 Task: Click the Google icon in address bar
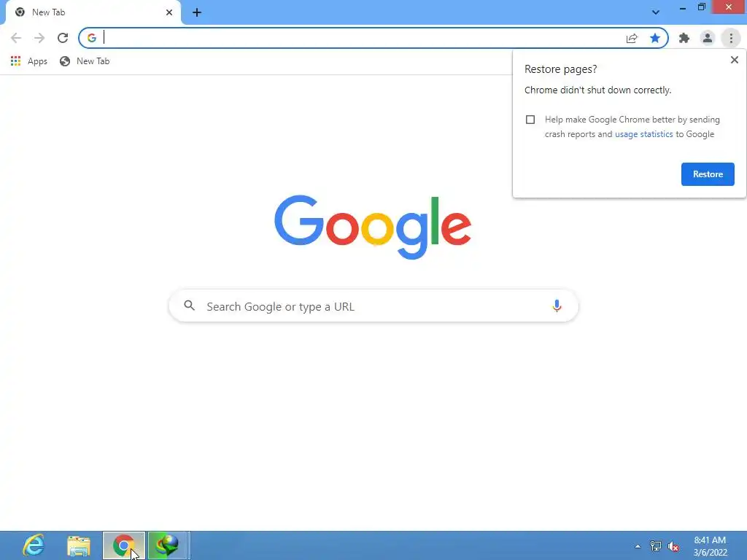[x=92, y=38]
